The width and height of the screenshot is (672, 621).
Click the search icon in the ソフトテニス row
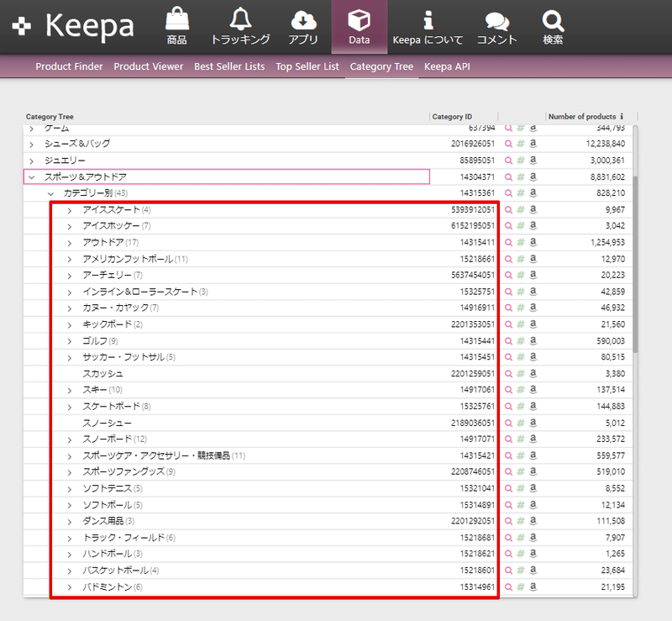[508, 488]
